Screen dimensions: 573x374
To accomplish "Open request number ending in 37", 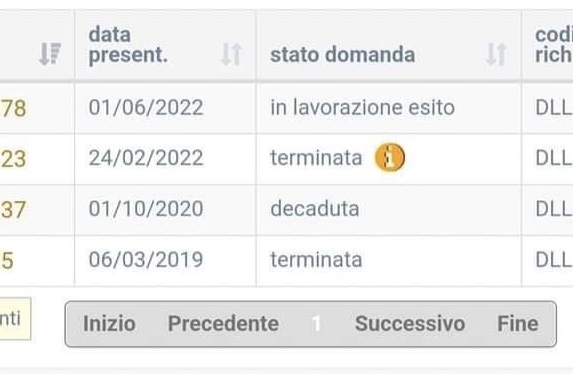I will point(13,209).
